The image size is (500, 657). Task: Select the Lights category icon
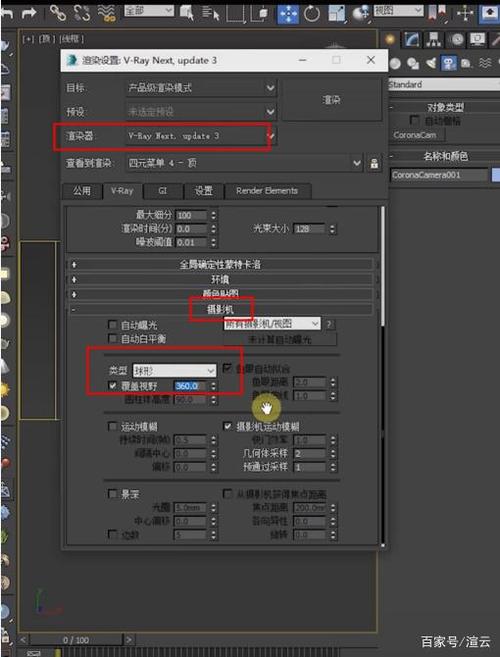click(431, 63)
